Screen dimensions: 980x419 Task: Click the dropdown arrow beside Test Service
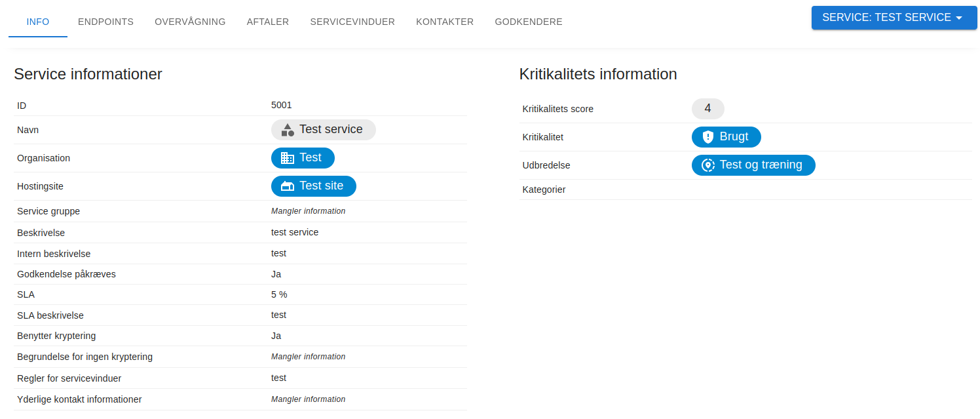[x=959, y=18]
